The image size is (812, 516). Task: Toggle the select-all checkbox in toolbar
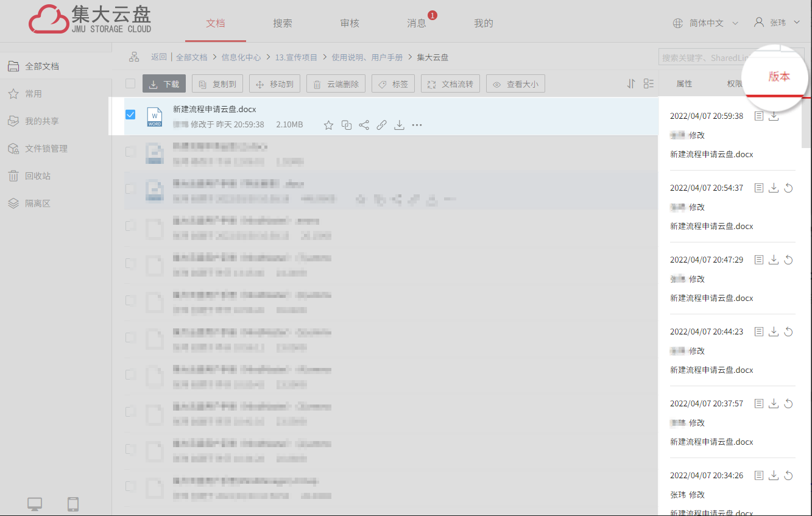[x=130, y=84]
